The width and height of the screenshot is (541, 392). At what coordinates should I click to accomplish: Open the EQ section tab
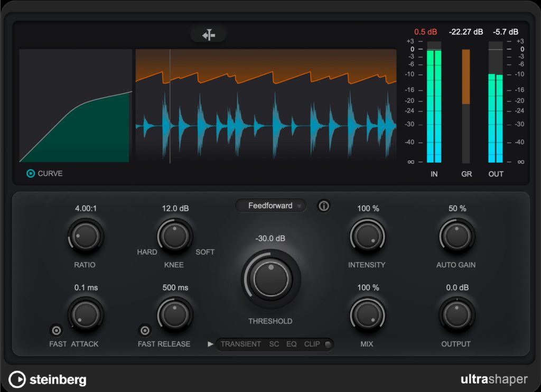click(x=292, y=344)
